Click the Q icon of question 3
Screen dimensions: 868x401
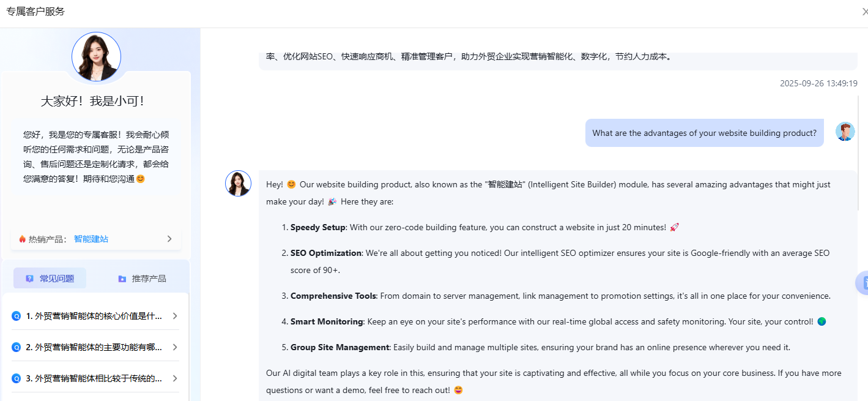17,378
